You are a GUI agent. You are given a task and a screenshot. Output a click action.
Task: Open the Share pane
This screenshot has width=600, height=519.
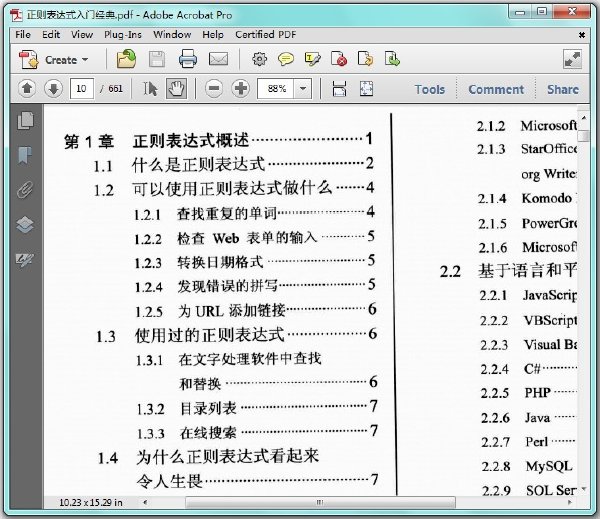[562, 90]
